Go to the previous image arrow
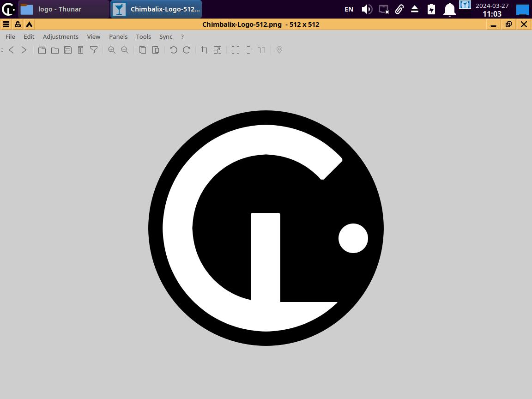The width and height of the screenshot is (532, 399). [x=11, y=50]
